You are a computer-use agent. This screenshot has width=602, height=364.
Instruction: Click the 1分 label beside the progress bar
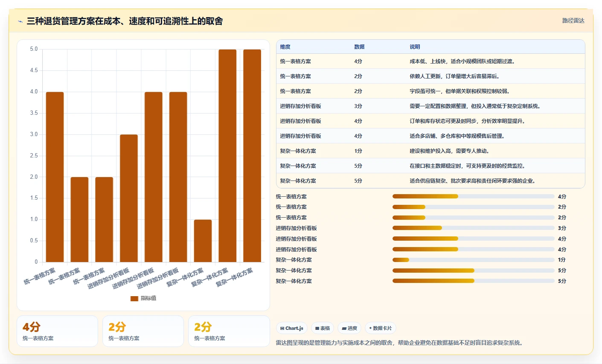tap(562, 260)
